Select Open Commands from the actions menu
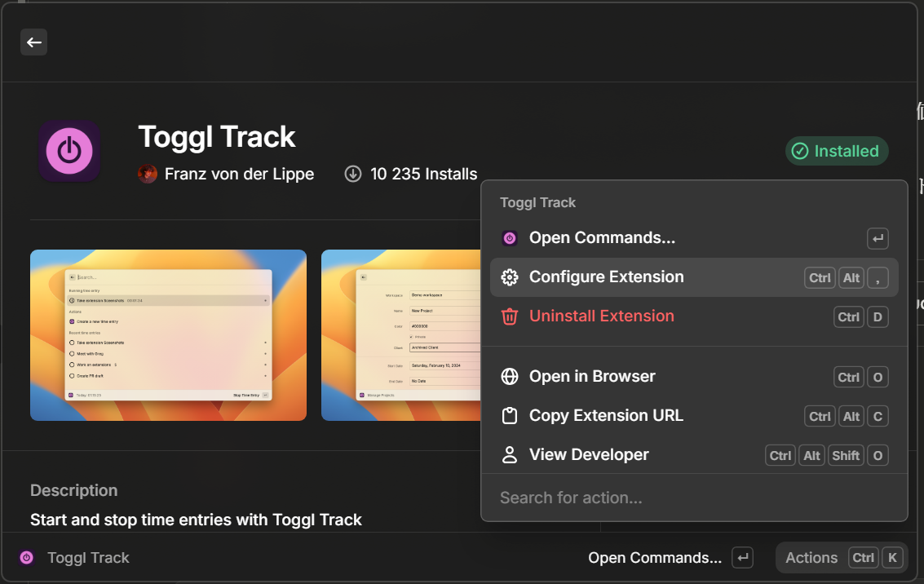The image size is (924, 584). pos(601,237)
